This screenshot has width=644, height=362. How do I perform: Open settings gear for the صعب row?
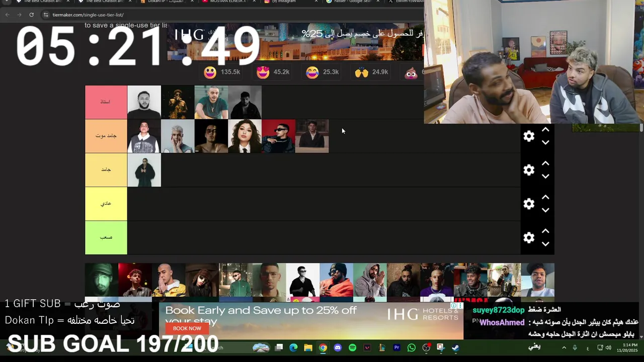point(529,237)
